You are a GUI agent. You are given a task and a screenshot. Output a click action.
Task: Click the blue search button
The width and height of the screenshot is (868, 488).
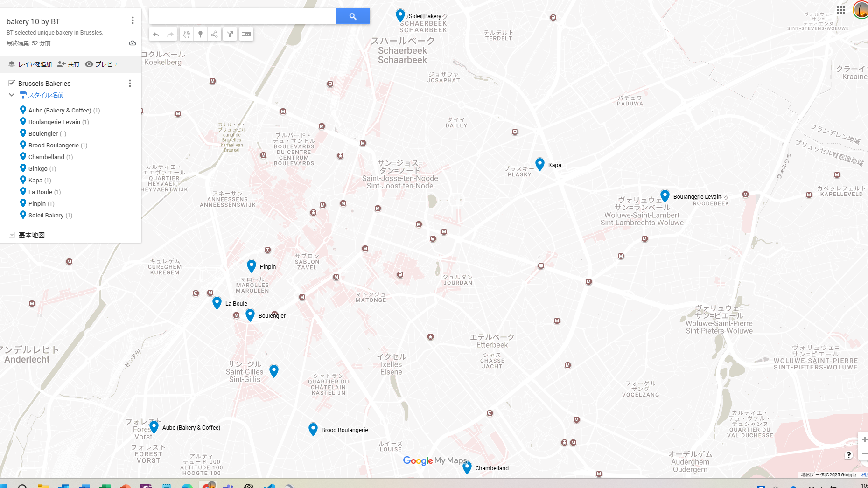353,16
